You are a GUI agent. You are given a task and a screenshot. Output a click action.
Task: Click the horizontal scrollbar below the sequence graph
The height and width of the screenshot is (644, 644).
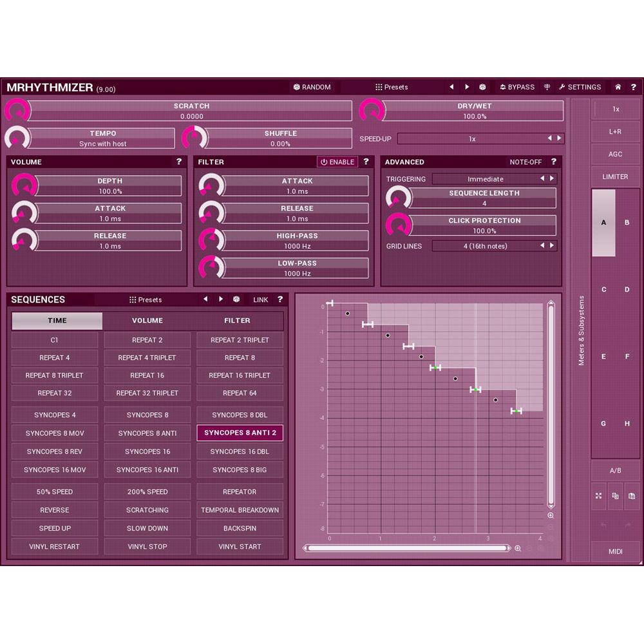coord(406,549)
